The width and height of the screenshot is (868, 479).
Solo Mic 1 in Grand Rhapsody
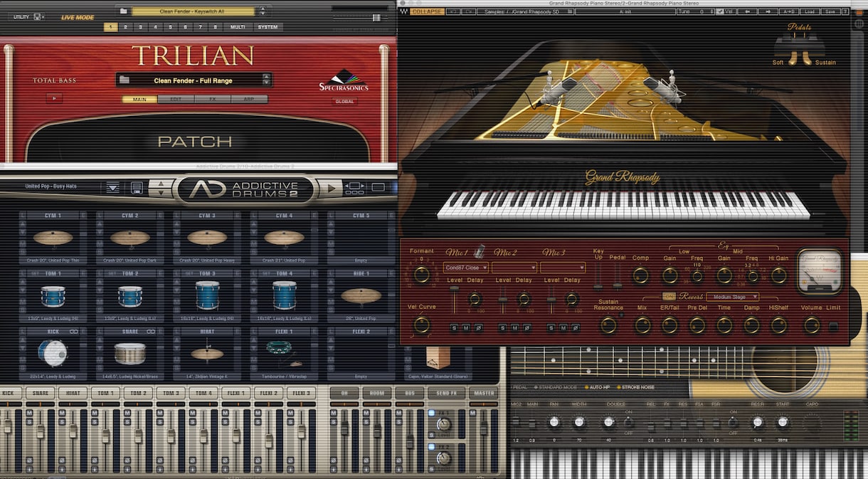454,327
